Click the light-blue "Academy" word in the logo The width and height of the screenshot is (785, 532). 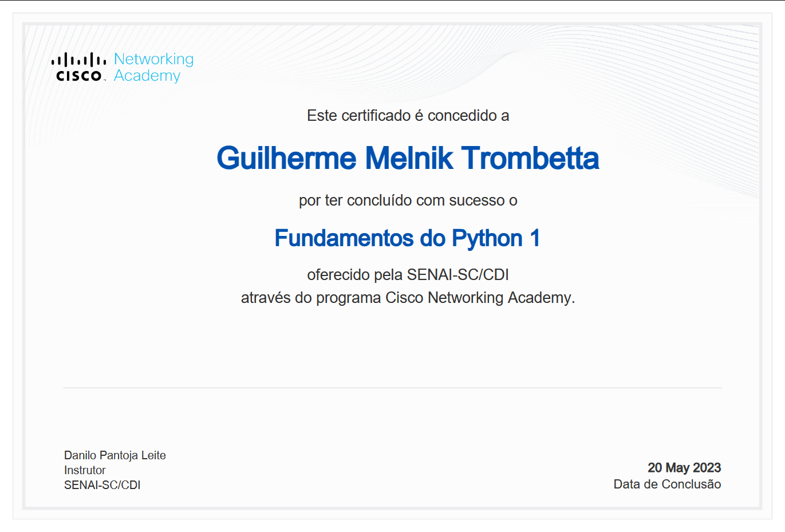pos(147,76)
